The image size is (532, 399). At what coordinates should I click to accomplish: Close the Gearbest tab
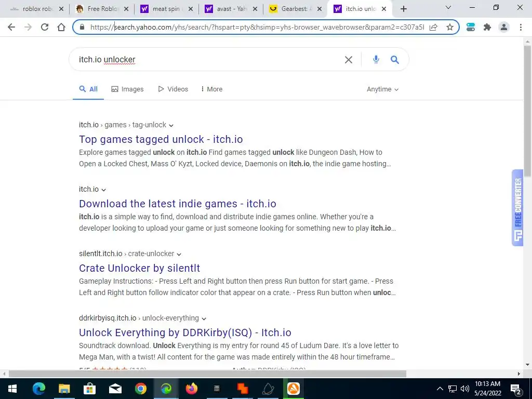tap(320, 9)
